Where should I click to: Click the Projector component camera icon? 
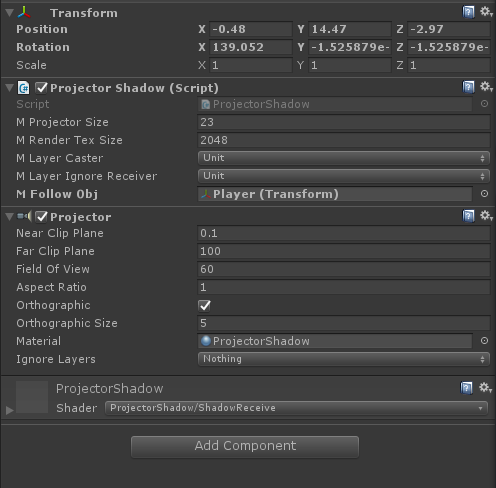(24, 217)
